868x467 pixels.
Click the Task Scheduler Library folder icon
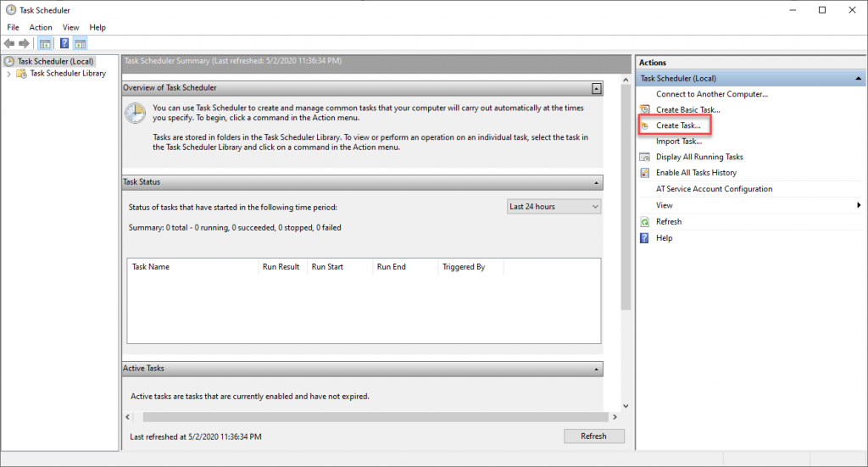(21, 74)
